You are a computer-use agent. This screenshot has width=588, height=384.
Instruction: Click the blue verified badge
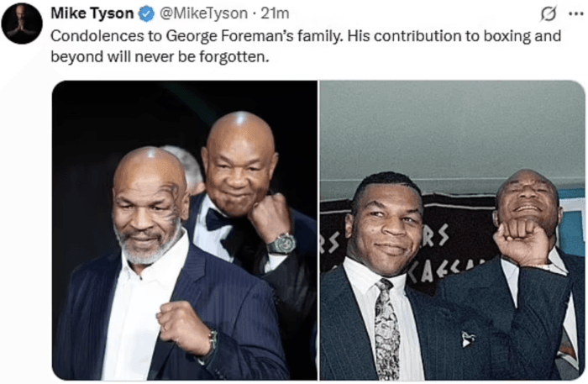point(147,14)
